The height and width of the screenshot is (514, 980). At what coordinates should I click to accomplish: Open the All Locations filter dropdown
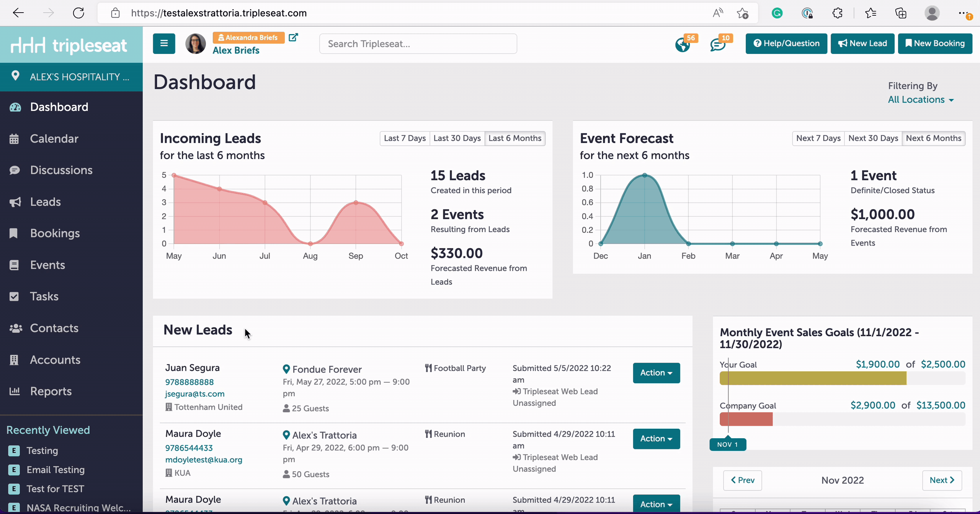click(x=921, y=99)
